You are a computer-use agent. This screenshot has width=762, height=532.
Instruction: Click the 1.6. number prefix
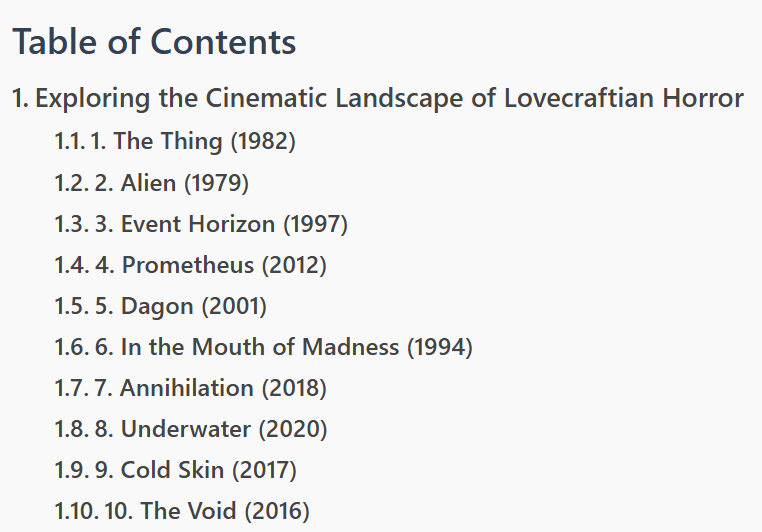tap(71, 347)
